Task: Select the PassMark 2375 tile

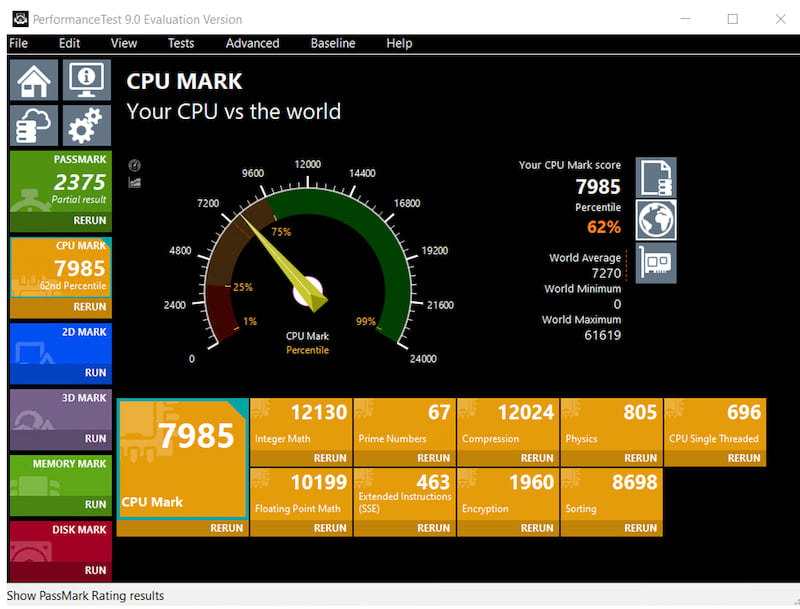Action: point(61,182)
